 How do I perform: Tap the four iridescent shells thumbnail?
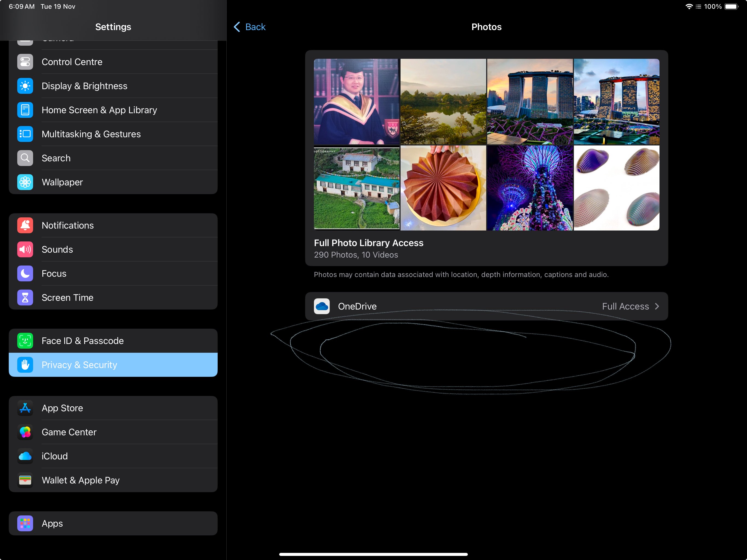click(x=617, y=188)
